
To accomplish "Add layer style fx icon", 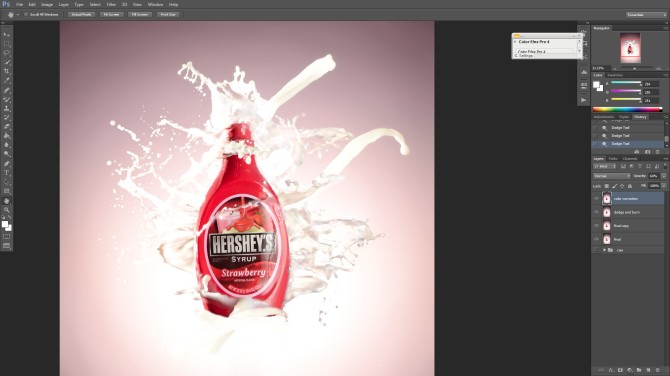I will click(611, 370).
